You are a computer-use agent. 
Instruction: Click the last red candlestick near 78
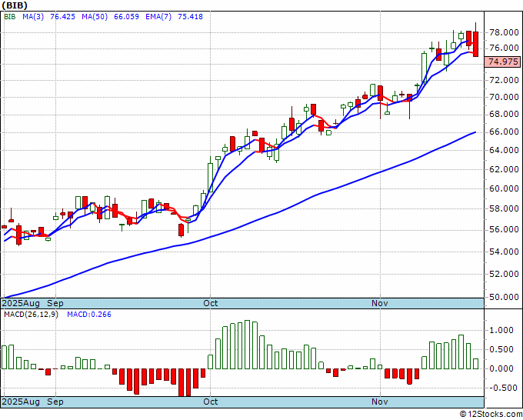click(x=475, y=44)
